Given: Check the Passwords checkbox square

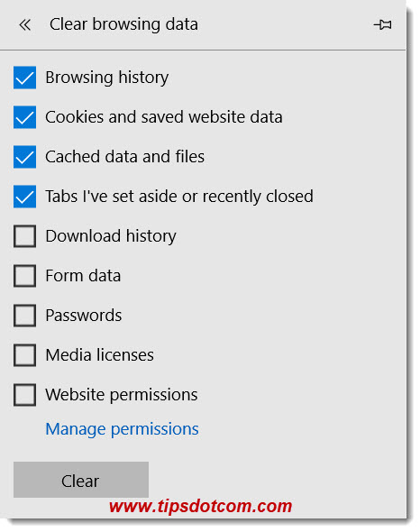Looking at the screenshot, I should coord(24,316).
